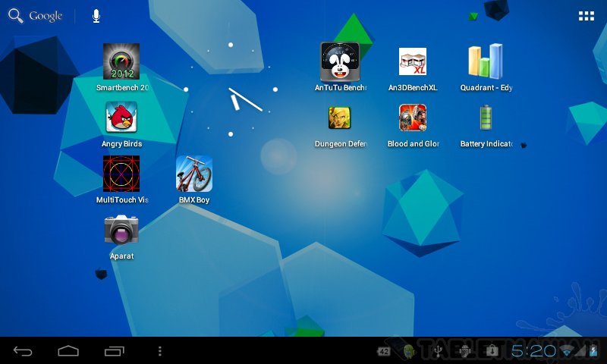Viewport: 607px width, 364px height.
Task: Open the 5:20 status clock
Action: click(x=533, y=351)
